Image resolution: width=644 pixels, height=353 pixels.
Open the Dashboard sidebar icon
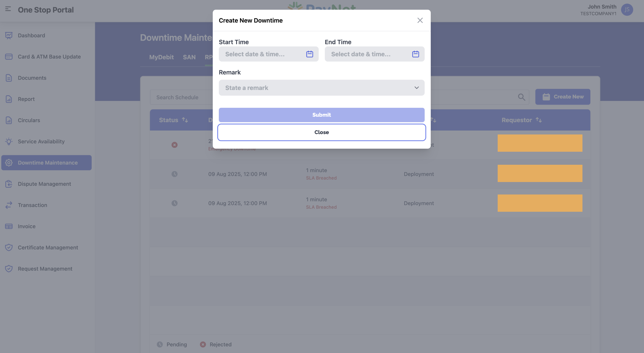(9, 35)
